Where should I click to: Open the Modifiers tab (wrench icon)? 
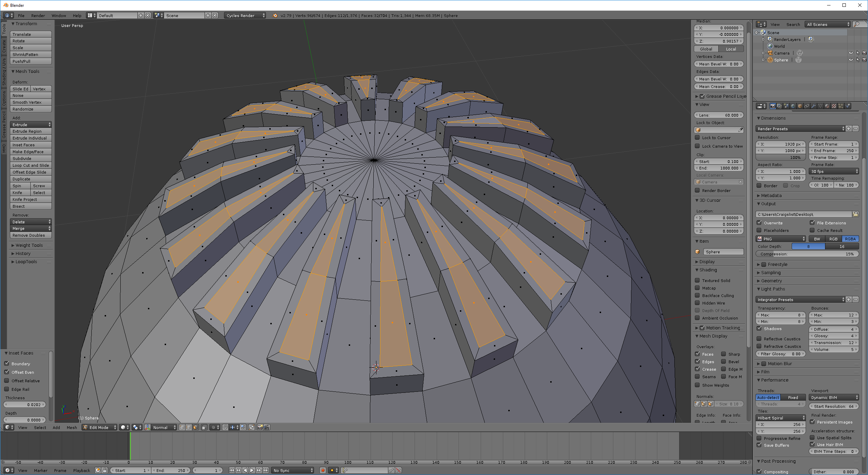click(813, 106)
